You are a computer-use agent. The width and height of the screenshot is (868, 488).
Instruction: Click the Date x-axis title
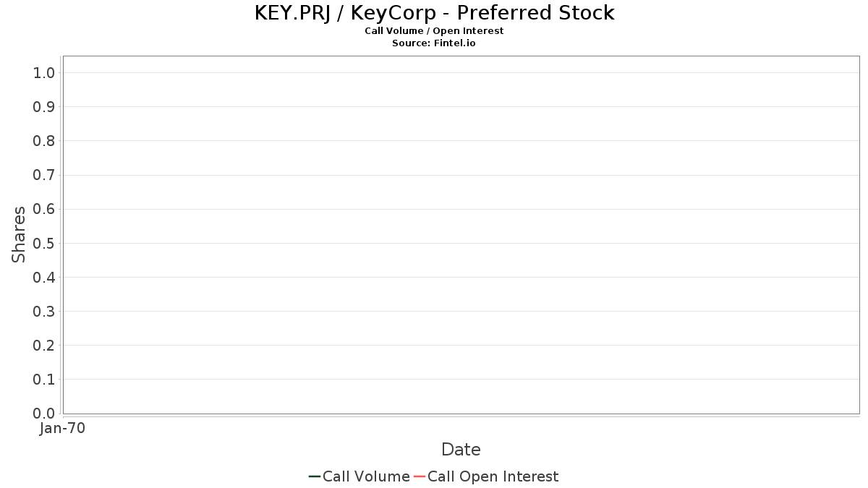pos(461,450)
